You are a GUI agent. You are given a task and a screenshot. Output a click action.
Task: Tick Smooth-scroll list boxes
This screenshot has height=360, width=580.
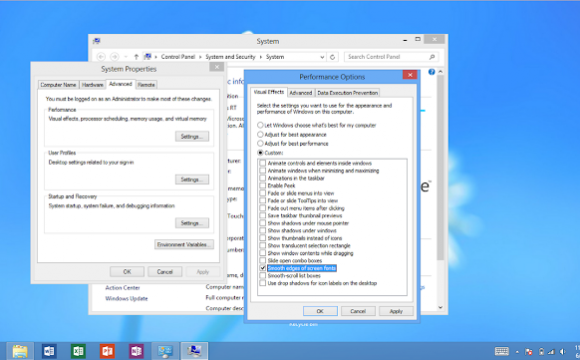[263, 276]
